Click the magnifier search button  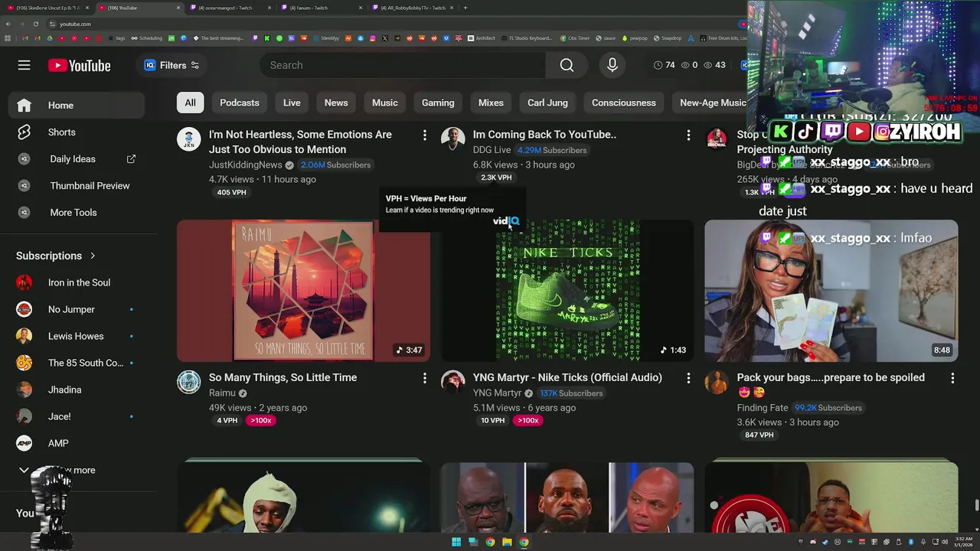567,65
